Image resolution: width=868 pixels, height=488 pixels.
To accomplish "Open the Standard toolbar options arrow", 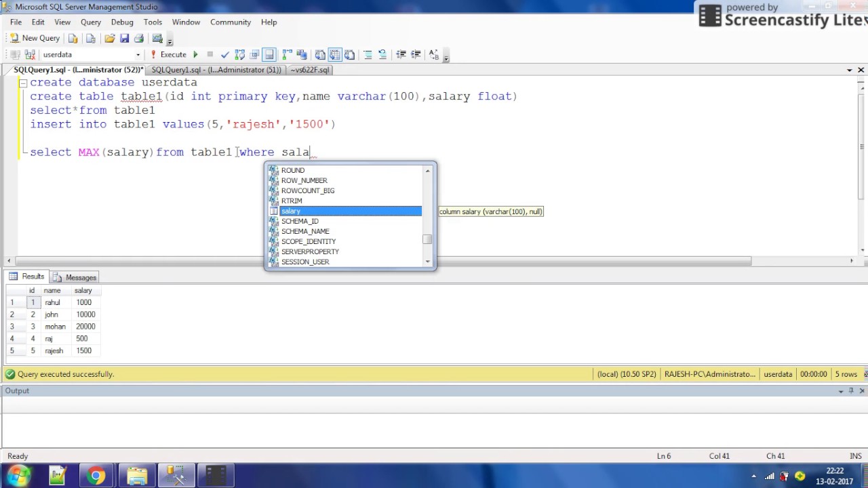I will click(170, 41).
